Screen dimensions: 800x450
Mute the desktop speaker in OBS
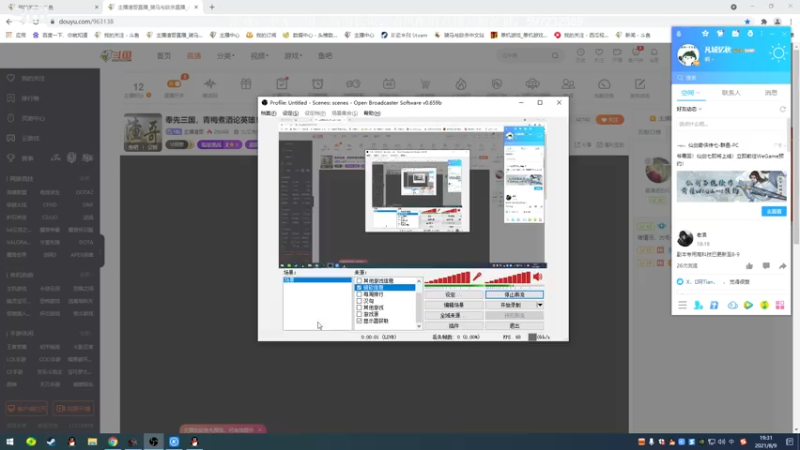pyautogui.click(x=538, y=277)
